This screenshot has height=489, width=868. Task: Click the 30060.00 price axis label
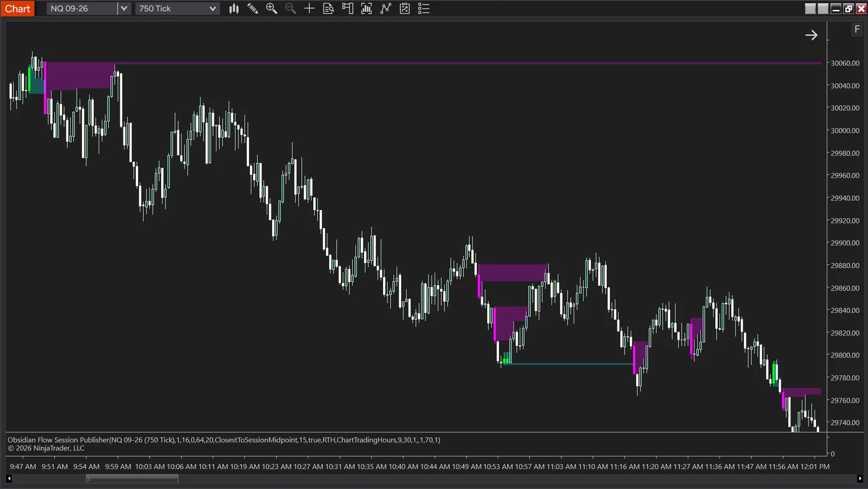pos(846,63)
